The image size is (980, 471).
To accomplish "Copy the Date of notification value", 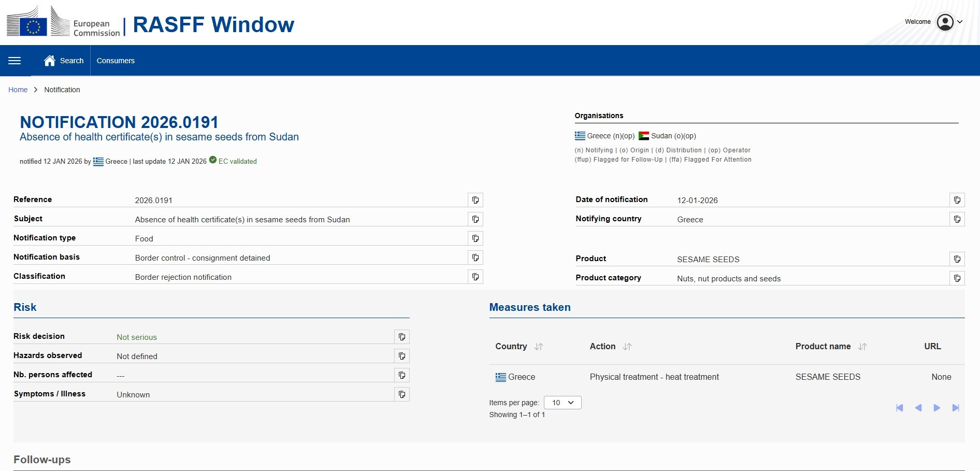I will (957, 200).
